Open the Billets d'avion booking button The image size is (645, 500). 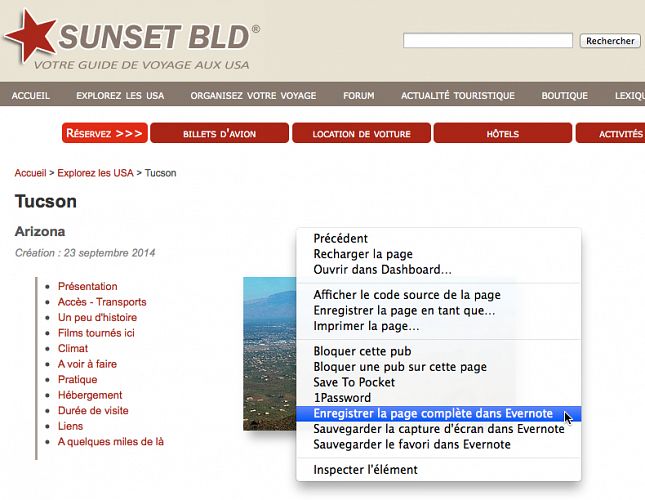point(219,133)
